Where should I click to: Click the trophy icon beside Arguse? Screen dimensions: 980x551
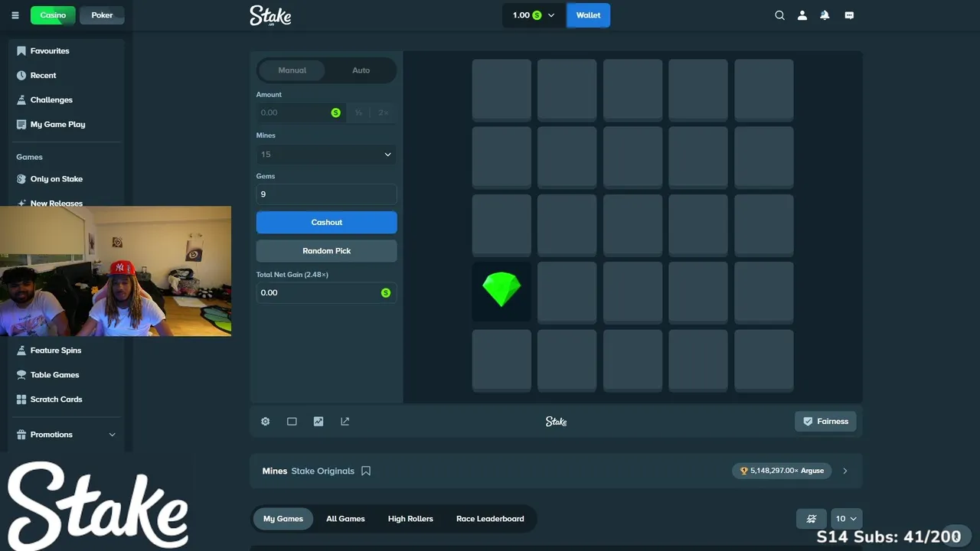pos(743,471)
